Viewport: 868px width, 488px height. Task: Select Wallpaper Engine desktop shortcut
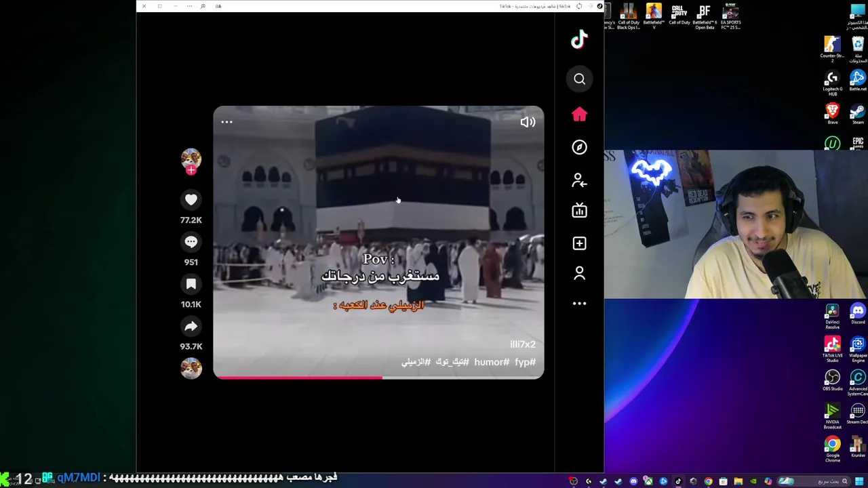pyautogui.click(x=858, y=350)
